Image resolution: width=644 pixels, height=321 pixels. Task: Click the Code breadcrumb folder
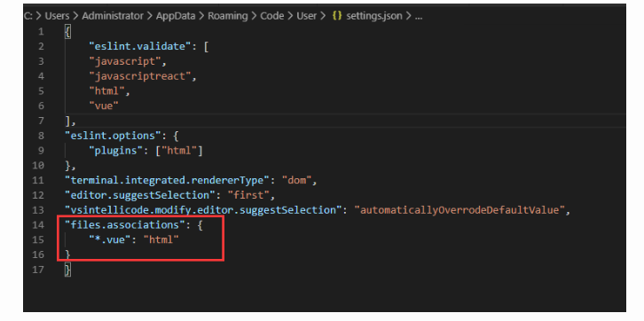272,16
